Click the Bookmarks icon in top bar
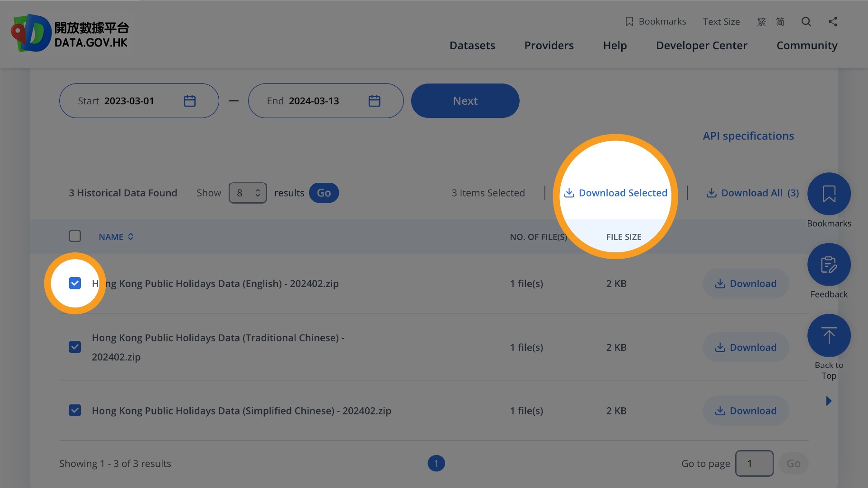The width and height of the screenshot is (868, 488). (629, 22)
